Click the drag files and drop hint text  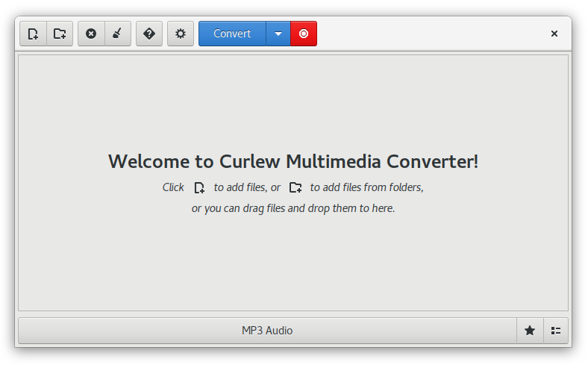(293, 208)
